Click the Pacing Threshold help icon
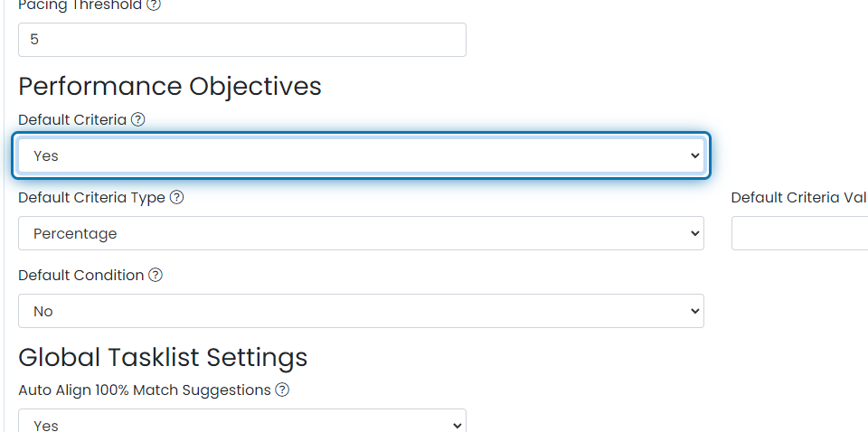The image size is (868, 432). (154, 5)
